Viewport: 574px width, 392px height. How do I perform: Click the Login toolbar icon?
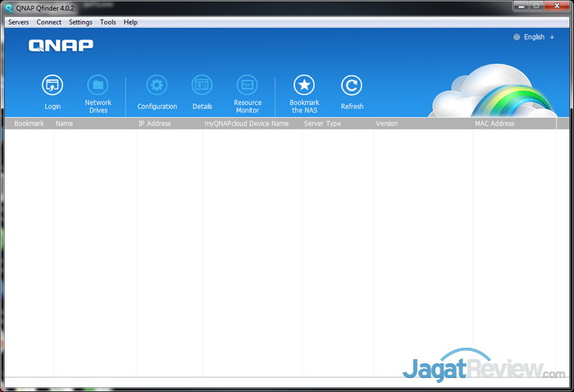pos(52,85)
